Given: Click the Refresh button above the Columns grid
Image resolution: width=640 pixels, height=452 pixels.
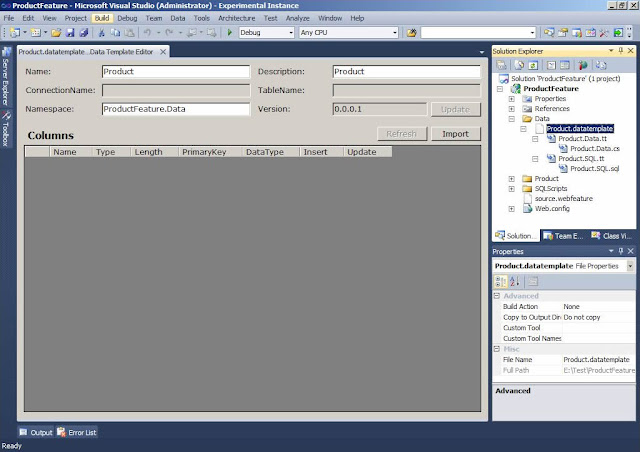Looking at the screenshot, I should coord(402,134).
